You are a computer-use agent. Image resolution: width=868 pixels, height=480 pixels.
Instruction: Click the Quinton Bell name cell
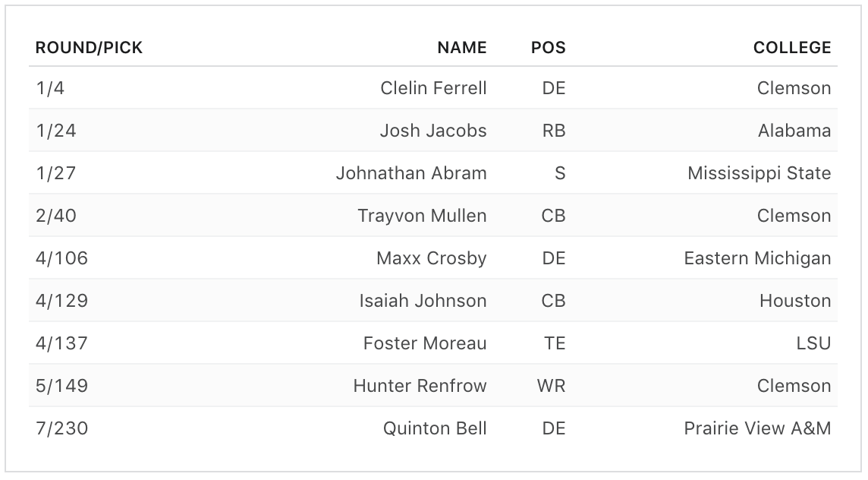point(435,428)
